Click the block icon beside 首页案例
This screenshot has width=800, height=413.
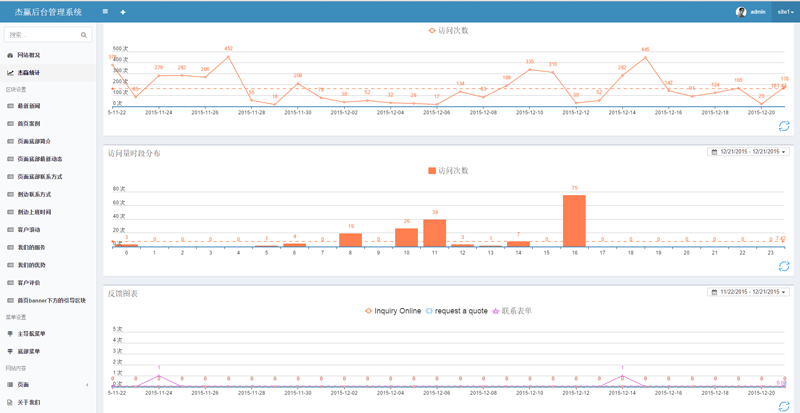point(10,124)
